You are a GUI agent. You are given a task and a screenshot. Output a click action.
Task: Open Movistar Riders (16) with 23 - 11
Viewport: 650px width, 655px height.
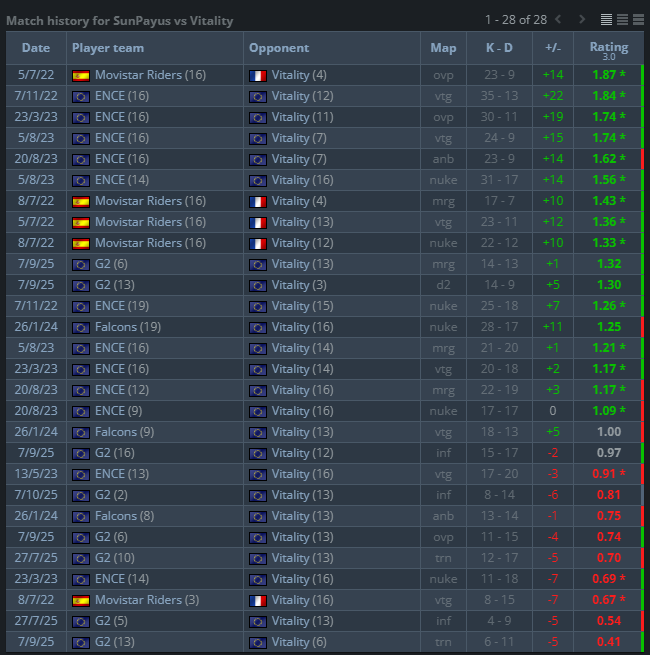[x=150, y=222]
